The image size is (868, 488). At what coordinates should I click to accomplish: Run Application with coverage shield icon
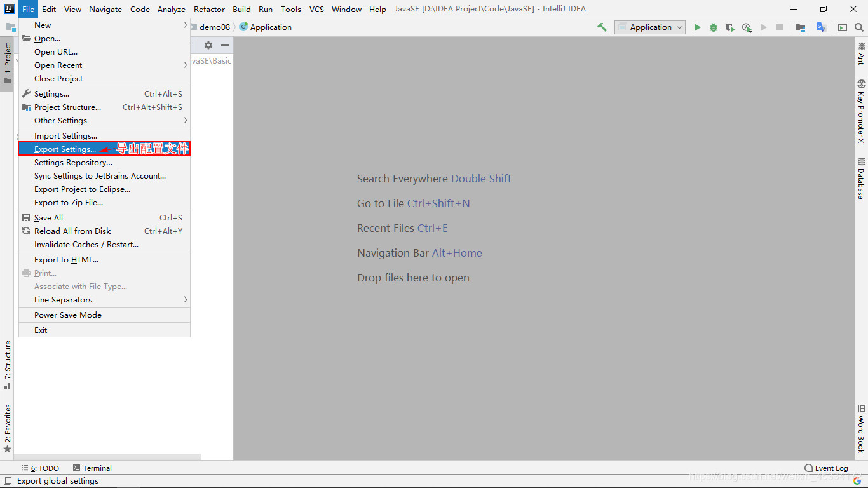coord(730,27)
